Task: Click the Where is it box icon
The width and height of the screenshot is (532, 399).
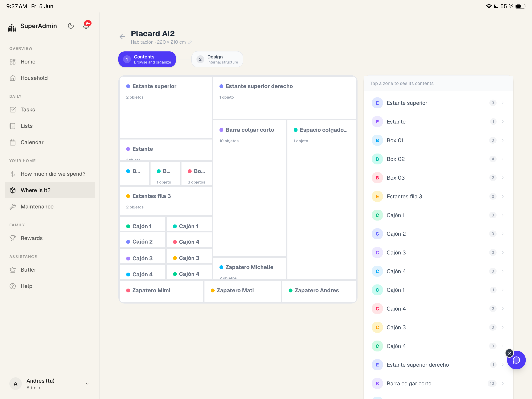Action: click(13, 190)
